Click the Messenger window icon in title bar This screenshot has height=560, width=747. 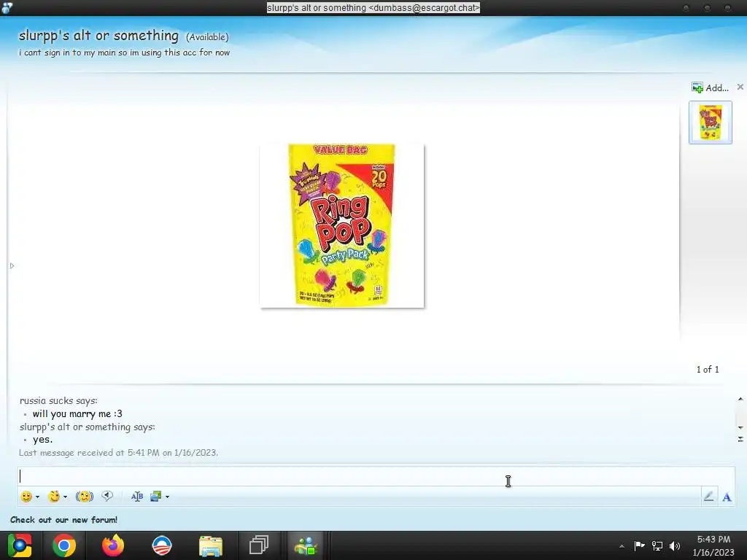(7, 7)
